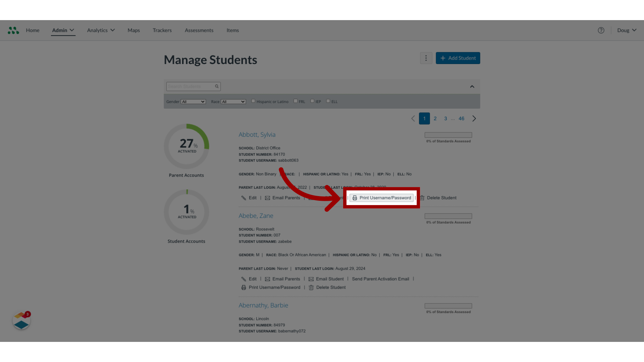Click Edit for Abbott, Sylvia

pyautogui.click(x=253, y=198)
